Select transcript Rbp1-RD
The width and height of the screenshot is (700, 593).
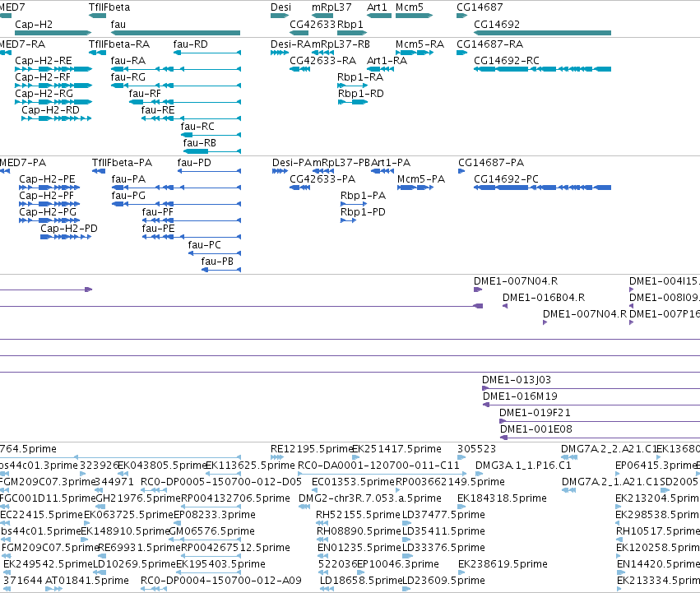[353, 102]
